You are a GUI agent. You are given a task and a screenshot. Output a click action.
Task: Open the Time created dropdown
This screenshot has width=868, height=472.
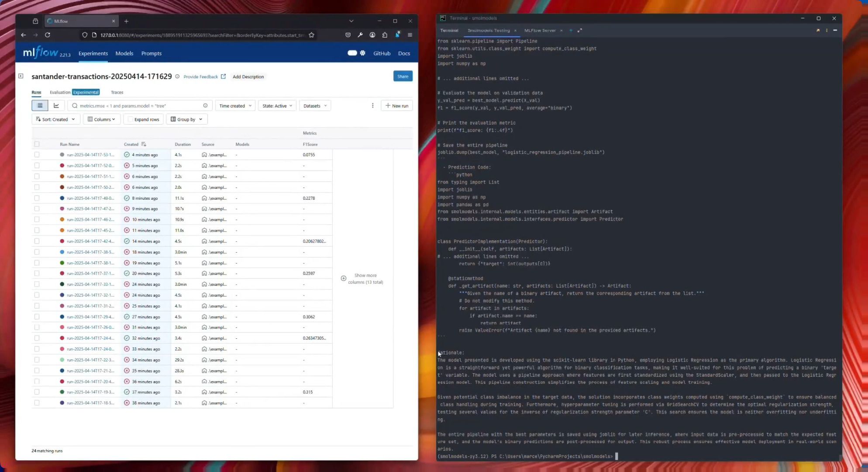(x=235, y=105)
